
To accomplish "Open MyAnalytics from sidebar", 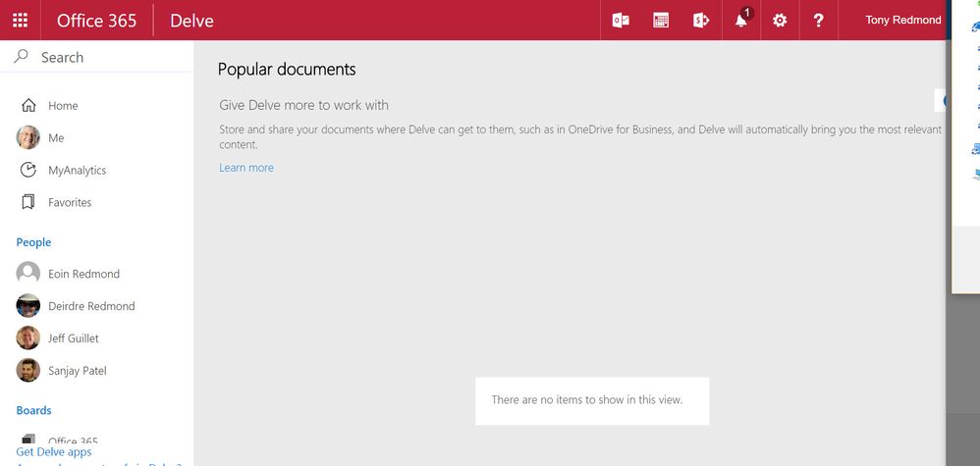I will [x=77, y=170].
